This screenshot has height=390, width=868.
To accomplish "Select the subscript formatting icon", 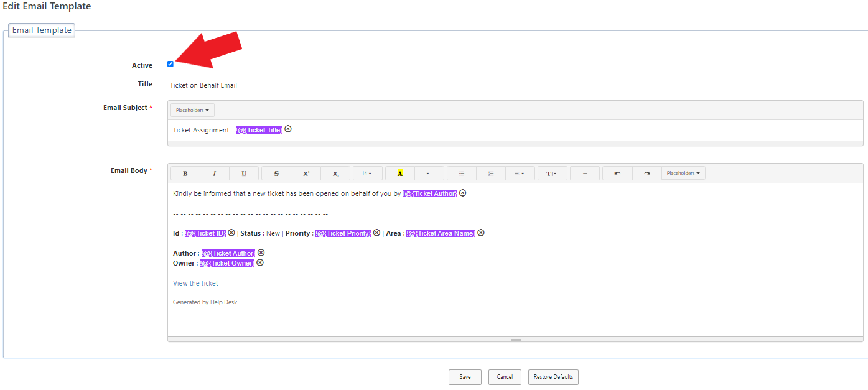I will pos(335,173).
